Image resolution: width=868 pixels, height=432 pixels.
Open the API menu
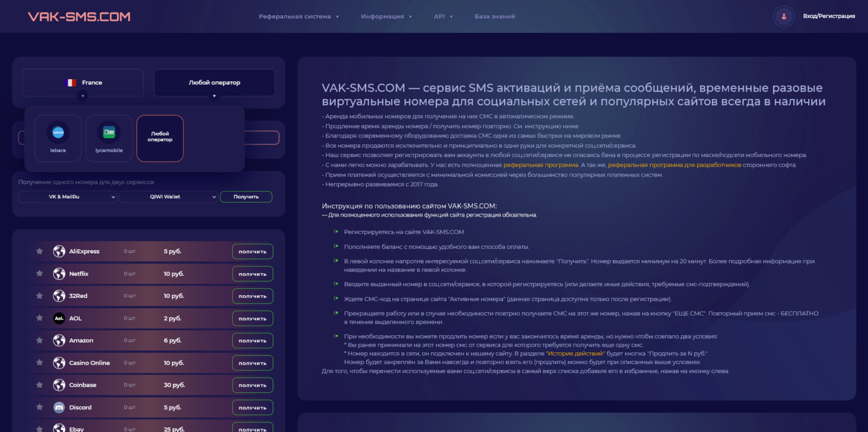coord(443,16)
